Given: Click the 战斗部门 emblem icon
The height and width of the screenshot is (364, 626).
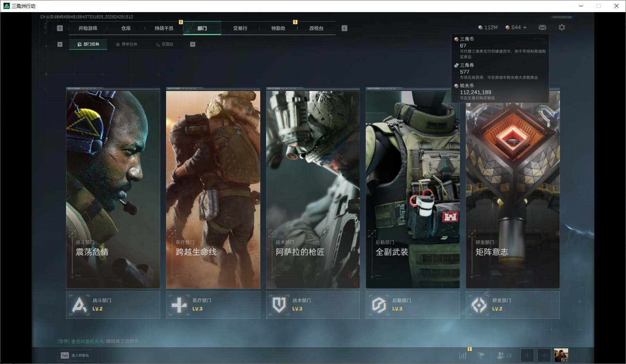Looking at the screenshot, I should (x=79, y=305).
